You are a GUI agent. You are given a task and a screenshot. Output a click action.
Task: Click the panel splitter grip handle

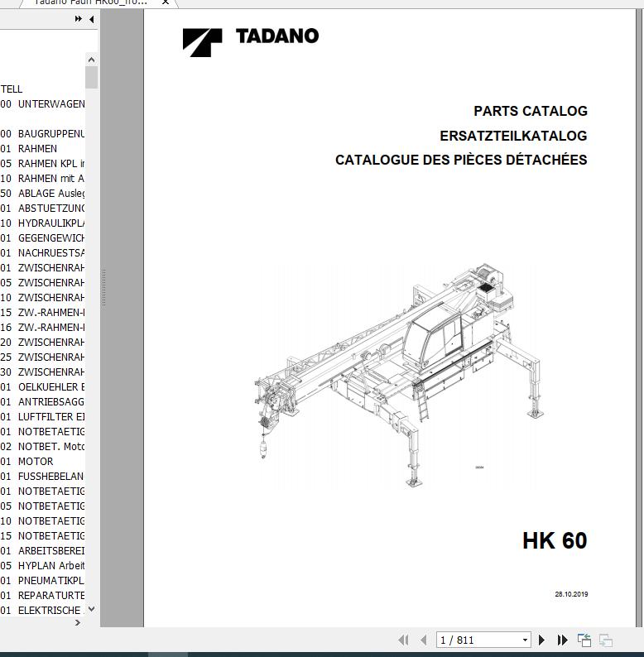(x=103, y=287)
